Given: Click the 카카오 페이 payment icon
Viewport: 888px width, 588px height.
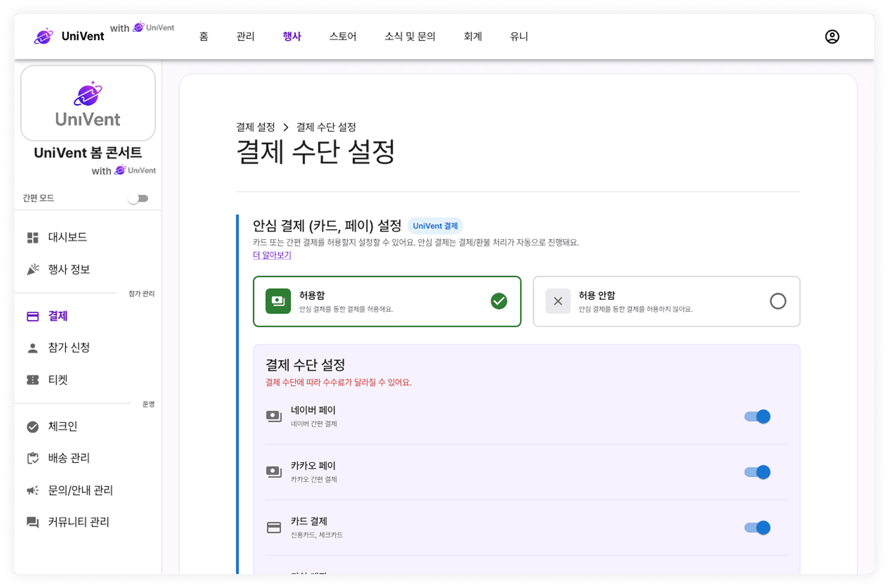Looking at the screenshot, I should pyautogui.click(x=274, y=472).
